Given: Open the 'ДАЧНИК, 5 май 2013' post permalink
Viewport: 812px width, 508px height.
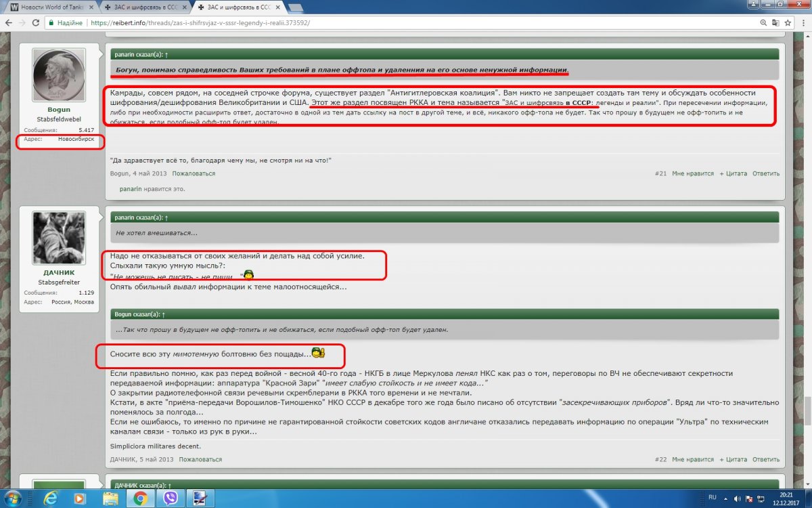Looking at the screenshot, I should click(x=141, y=459).
